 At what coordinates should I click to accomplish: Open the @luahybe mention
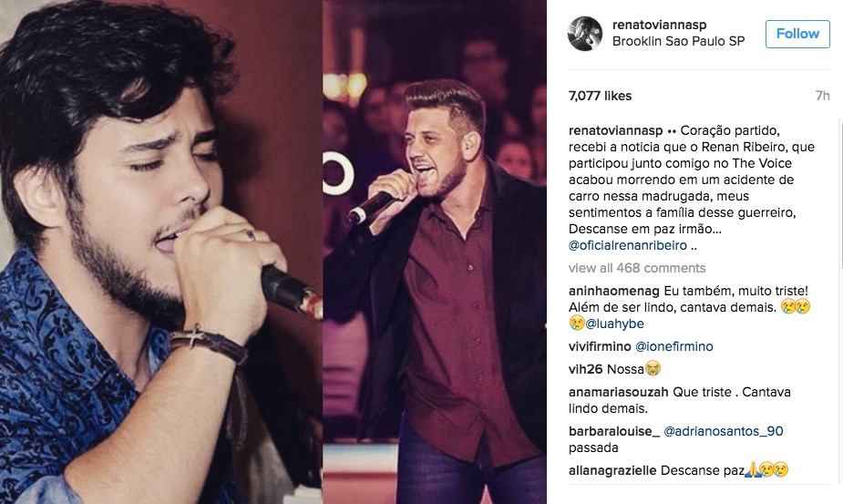(x=615, y=323)
